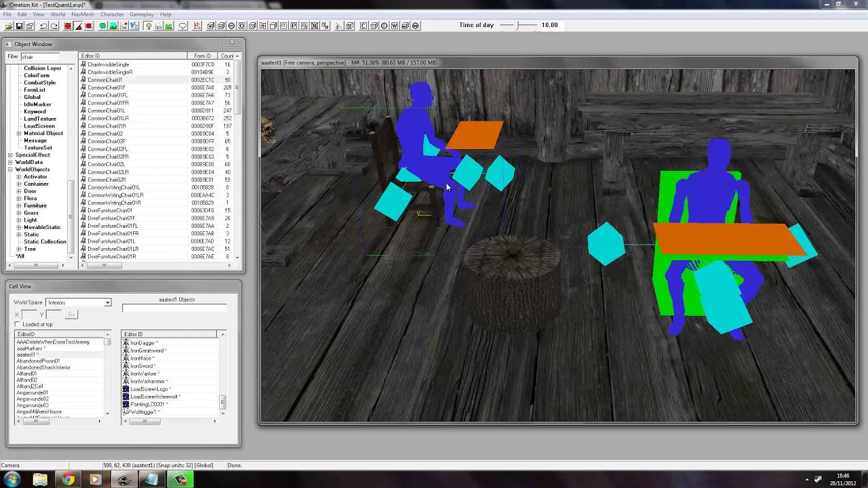Click the Save floppy disk toolbar icon
868x488 pixels.
click(20, 26)
